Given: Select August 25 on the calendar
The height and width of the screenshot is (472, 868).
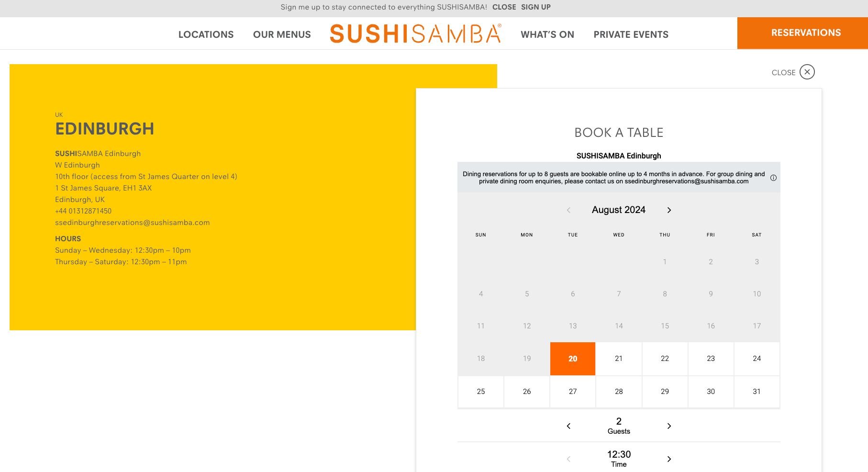Looking at the screenshot, I should [481, 392].
